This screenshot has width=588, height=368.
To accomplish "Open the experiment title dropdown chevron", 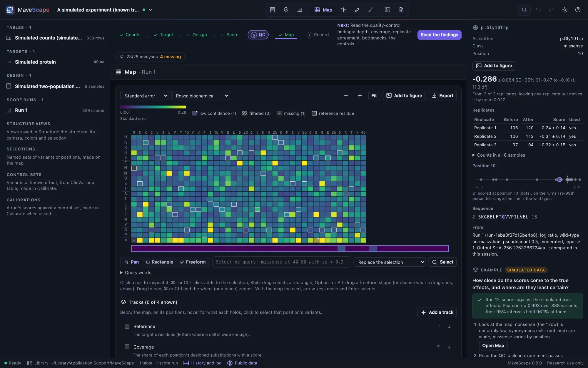I will click(151, 10).
